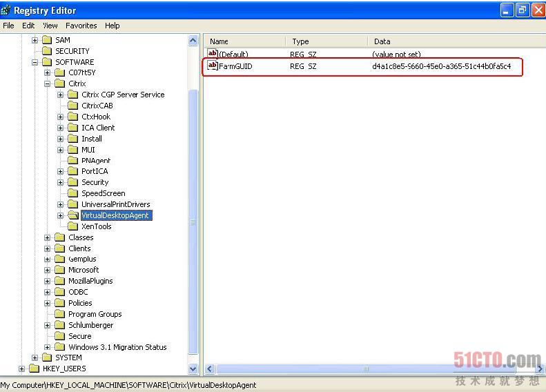This screenshot has width=546, height=392.
Task: Click the registry path in status bar
Action: pos(128,385)
